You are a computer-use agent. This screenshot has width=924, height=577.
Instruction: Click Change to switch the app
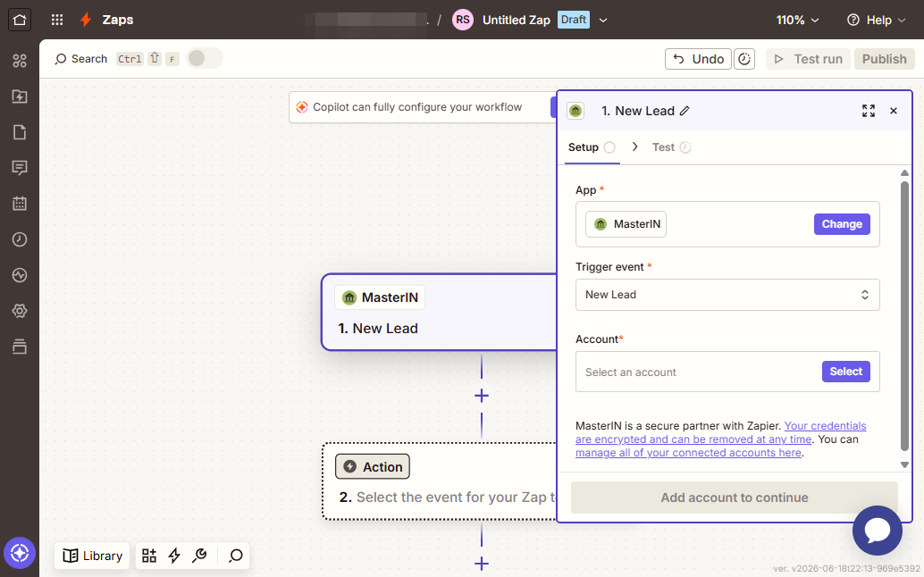tap(842, 223)
